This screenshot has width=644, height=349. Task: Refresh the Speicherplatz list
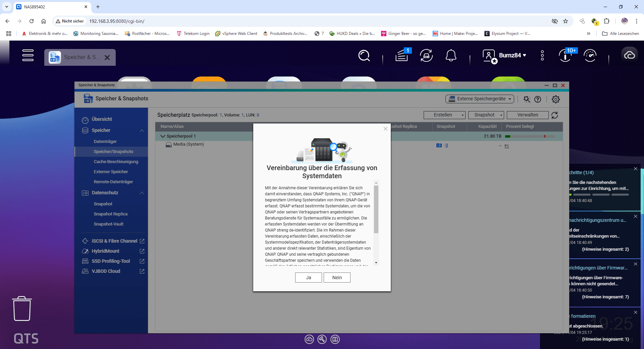pos(555,115)
